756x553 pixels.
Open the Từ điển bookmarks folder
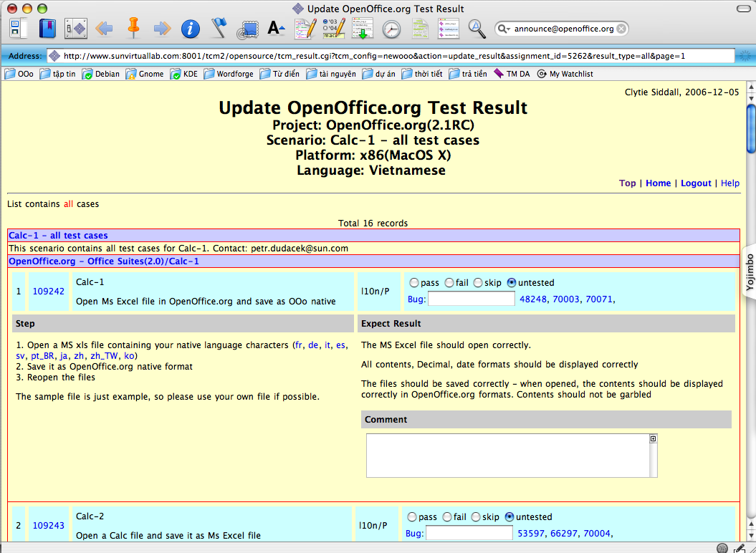click(x=279, y=74)
